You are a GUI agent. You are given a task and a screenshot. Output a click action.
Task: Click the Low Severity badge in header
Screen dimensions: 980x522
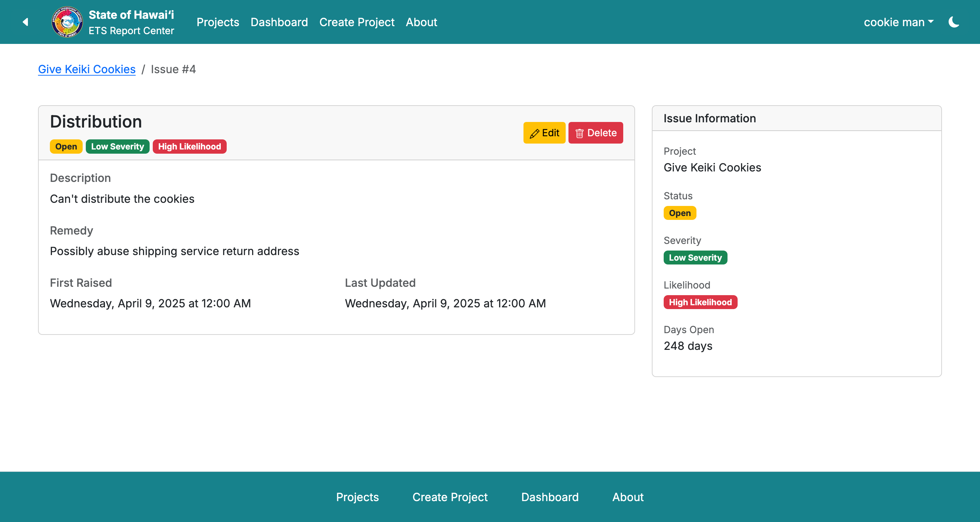point(117,146)
